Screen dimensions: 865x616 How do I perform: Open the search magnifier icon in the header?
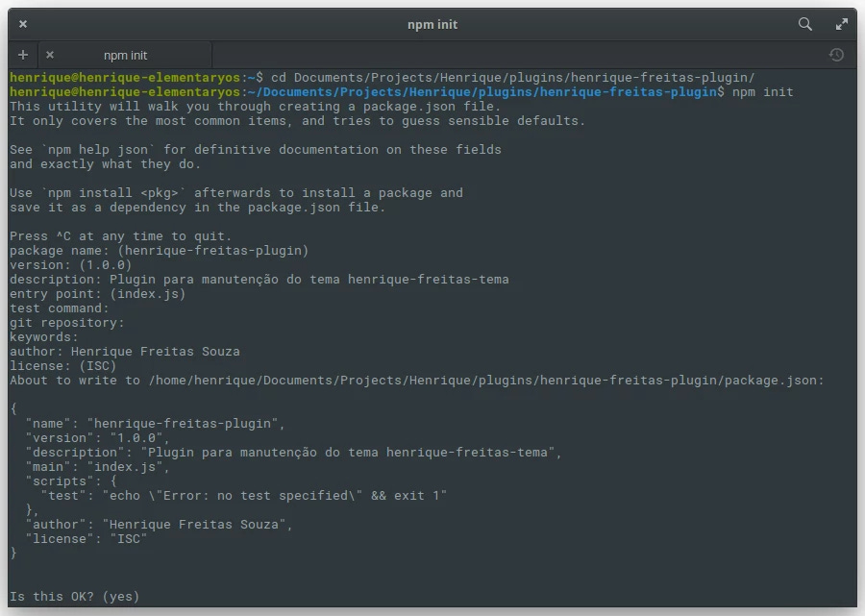(807, 24)
